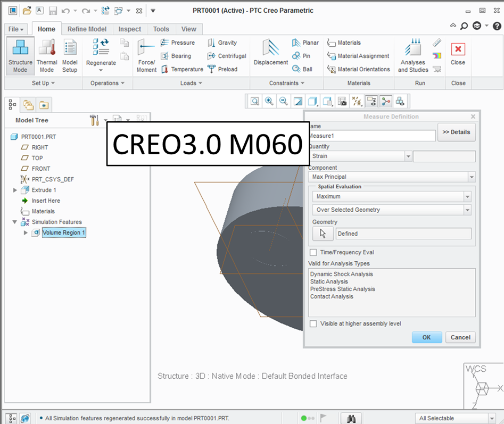Open Analyses and Studies

[413, 55]
